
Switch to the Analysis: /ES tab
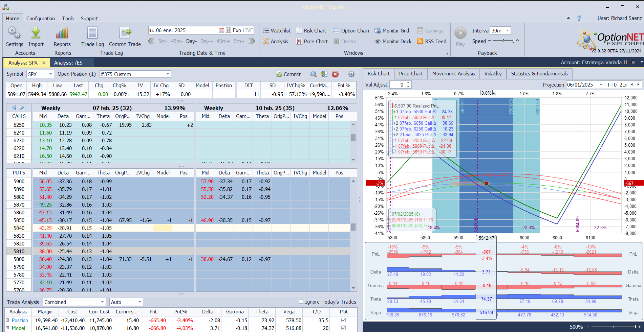point(68,63)
